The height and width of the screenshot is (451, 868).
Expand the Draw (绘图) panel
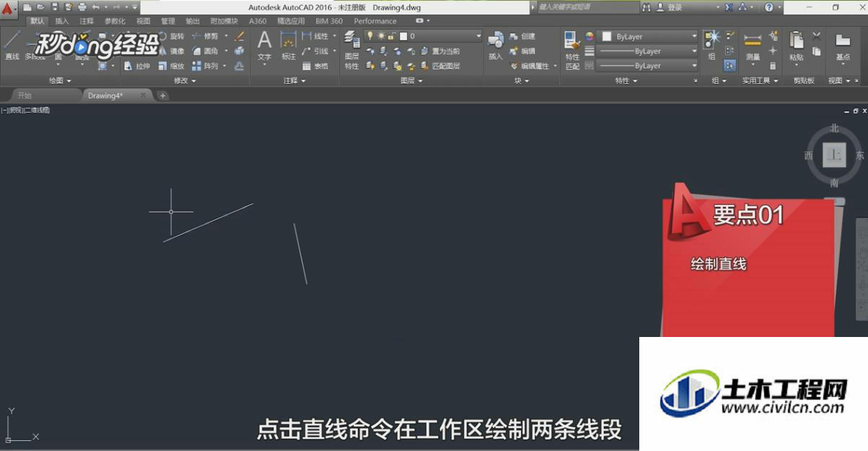pyautogui.click(x=60, y=80)
